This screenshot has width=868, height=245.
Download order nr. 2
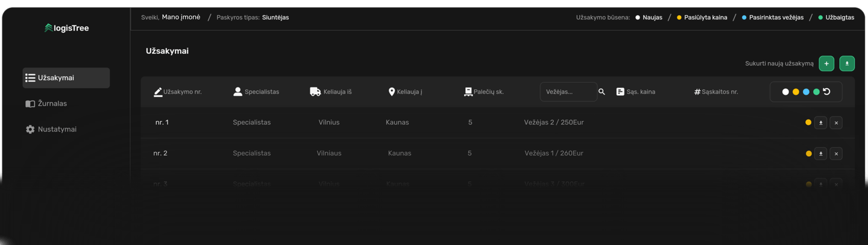(x=820, y=153)
